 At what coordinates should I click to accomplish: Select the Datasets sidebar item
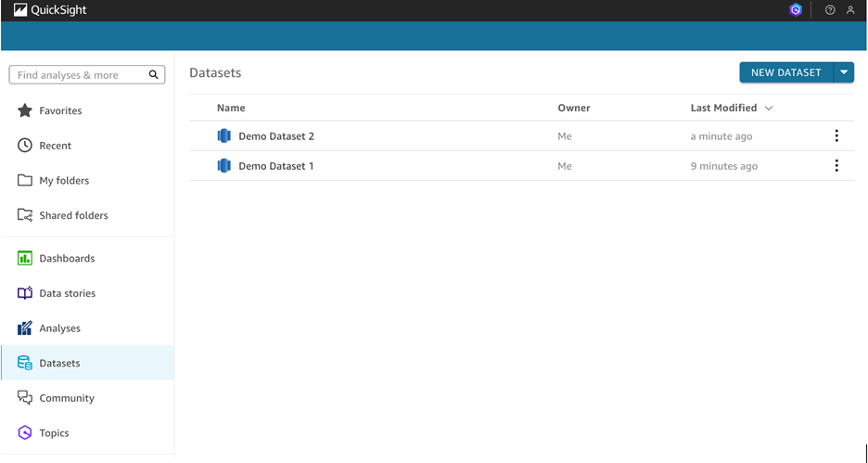coord(87,363)
